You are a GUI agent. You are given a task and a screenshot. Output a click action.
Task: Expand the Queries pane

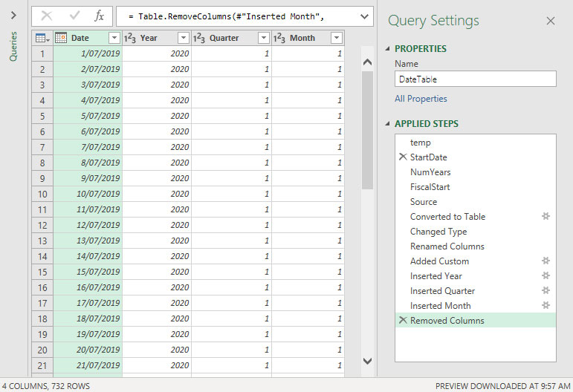[13, 15]
